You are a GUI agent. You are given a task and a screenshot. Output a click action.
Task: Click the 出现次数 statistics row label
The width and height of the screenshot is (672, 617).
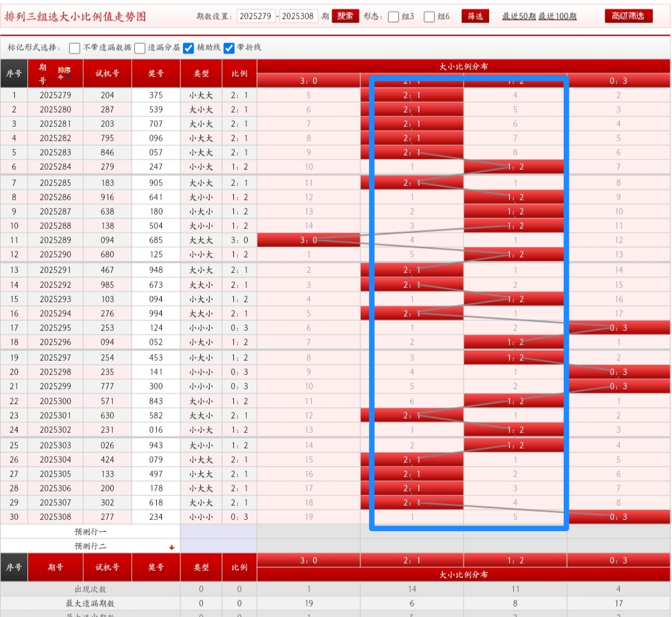[90, 589]
